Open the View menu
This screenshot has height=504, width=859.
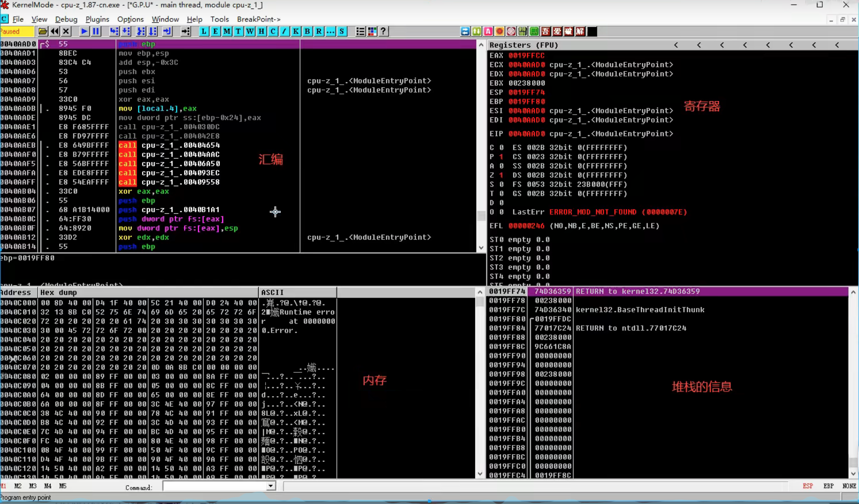(39, 19)
